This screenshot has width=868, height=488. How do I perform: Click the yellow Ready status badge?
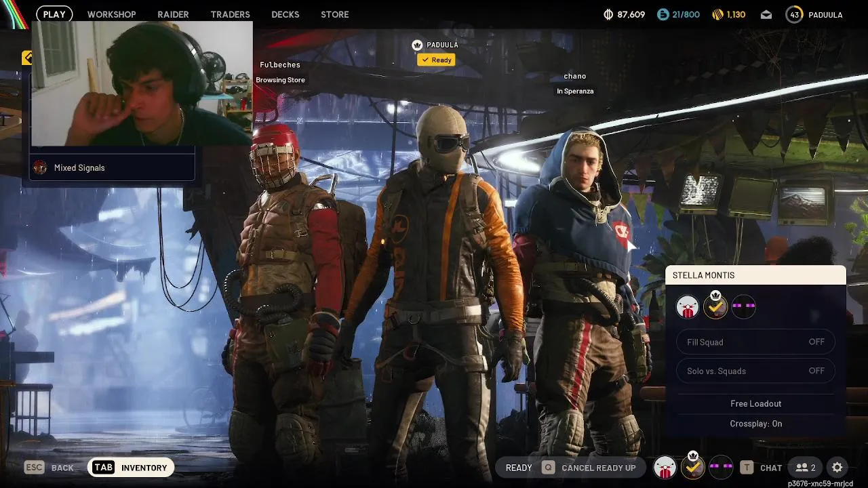tap(435, 60)
